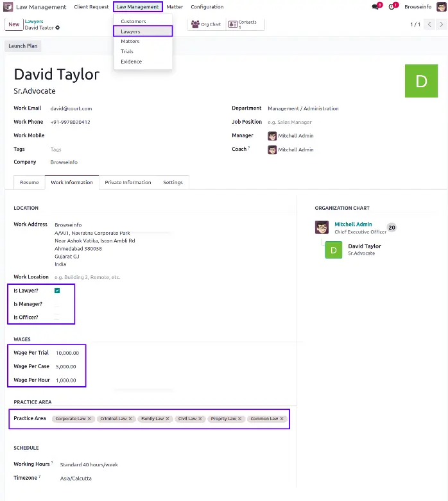The width and height of the screenshot is (448, 501).
Task: Edit the Wage Per Trial value
Action: click(67, 353)
